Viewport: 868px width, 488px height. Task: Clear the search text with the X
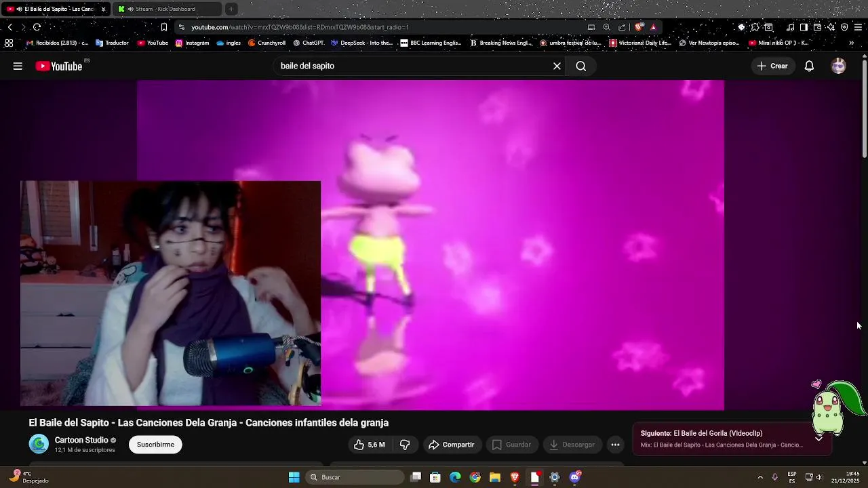557,66
